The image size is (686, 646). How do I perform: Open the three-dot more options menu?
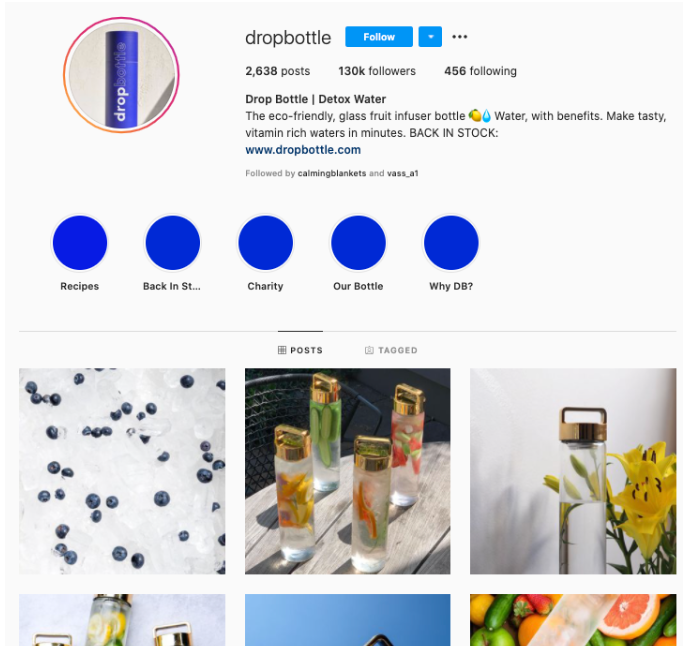[x=459, y=37]
